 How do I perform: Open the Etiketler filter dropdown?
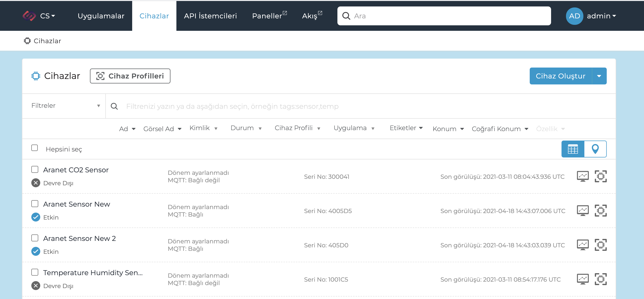point(406,128)
